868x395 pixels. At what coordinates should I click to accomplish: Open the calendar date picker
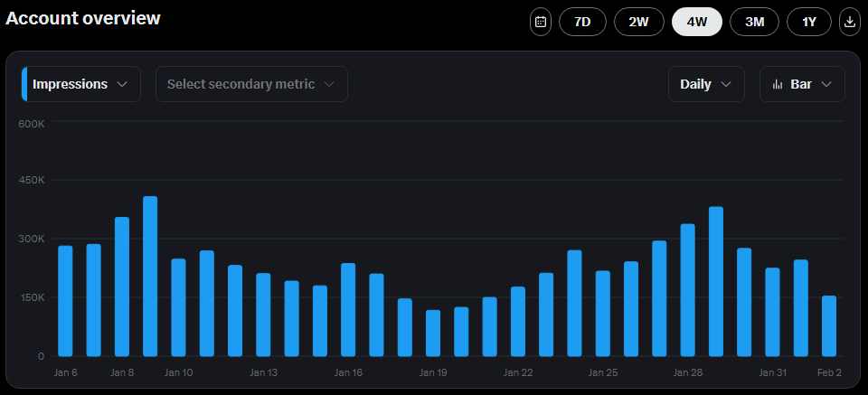click(x=540, y=22)
